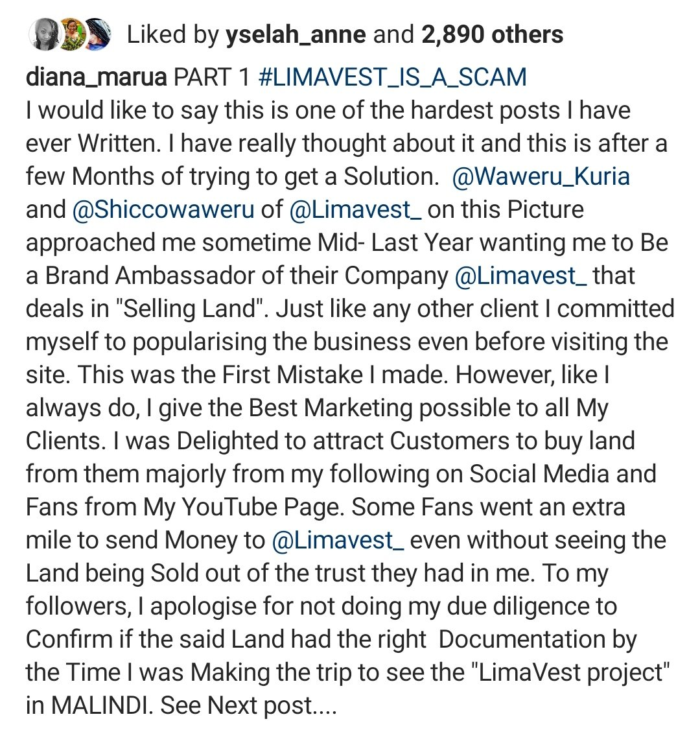Open the @Waweru_Kuria mention
The image size is (700, 730).
pos(541,177)
